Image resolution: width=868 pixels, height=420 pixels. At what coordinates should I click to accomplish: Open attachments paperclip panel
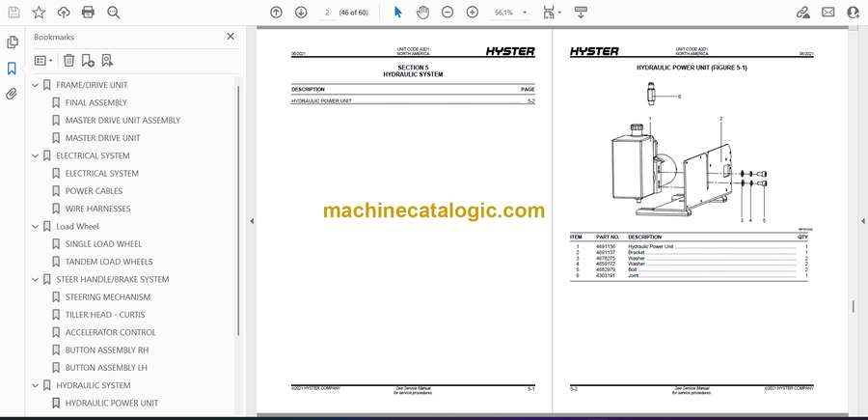(x=12, y=94)
